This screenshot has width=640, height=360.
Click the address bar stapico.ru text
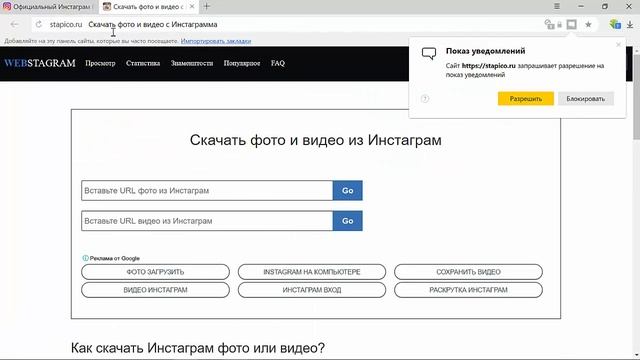pos(66,24)
